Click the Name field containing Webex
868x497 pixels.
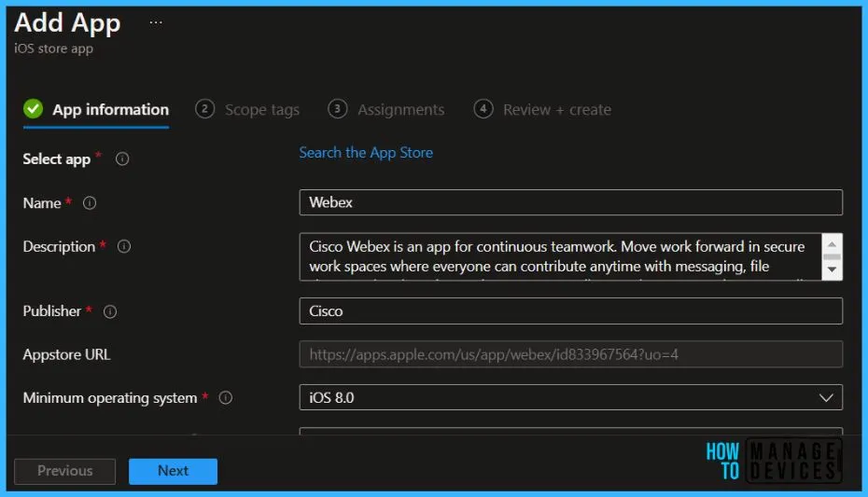click(x=570, y=202)
